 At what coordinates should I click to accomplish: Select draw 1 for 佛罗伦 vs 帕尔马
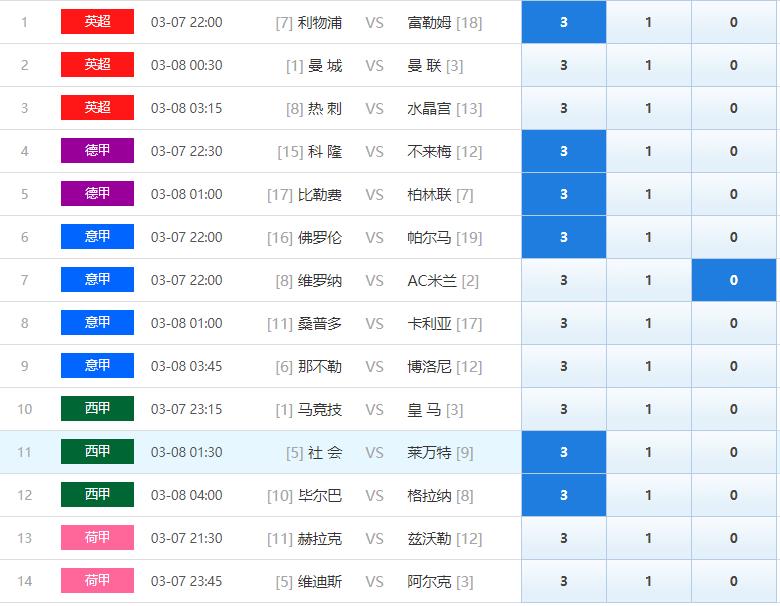point(649,237)
